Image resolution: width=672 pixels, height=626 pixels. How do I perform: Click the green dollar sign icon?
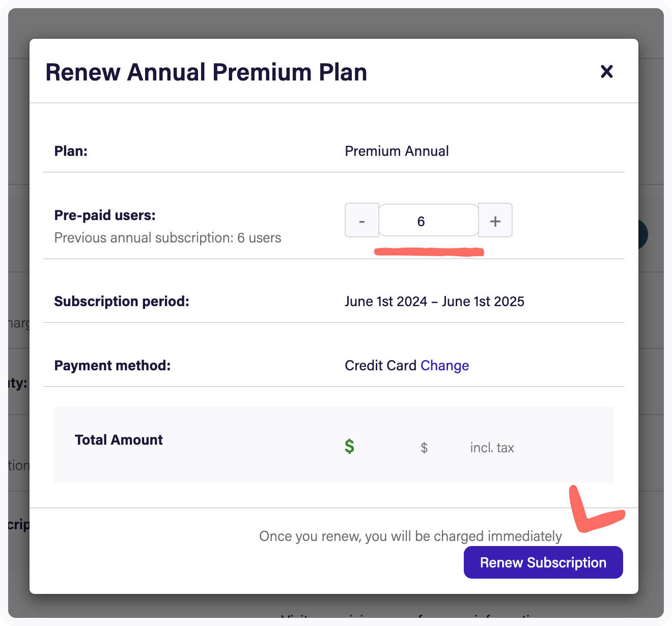pyautogui.click(x=349, y=447)
